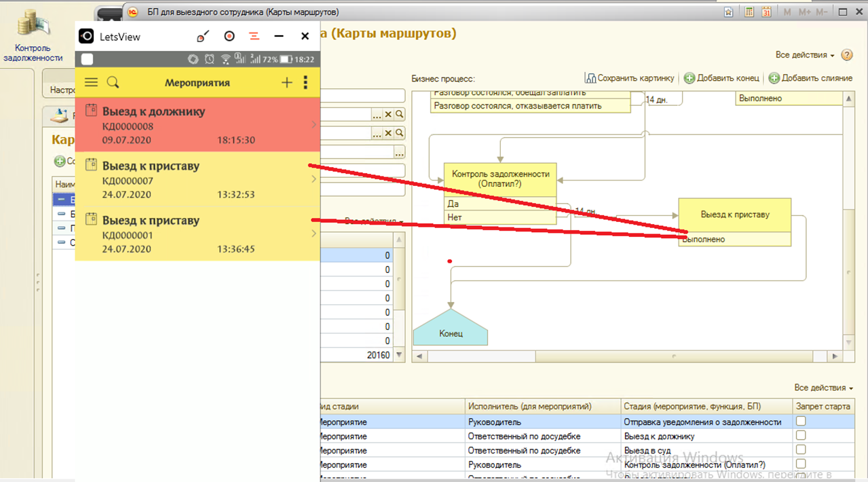The height and width of the screenshot is (482, 868).
Task: Click the help question mark icon
Action: tap(847, 55)
